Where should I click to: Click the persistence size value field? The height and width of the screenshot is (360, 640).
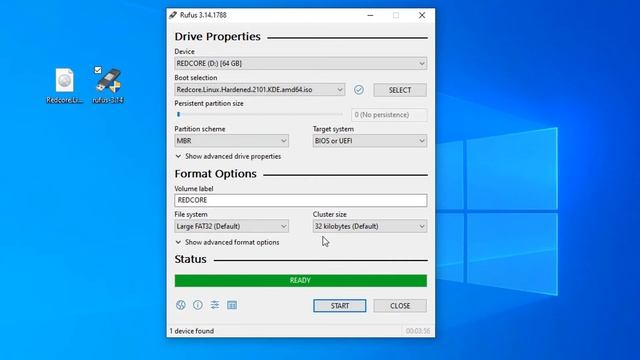click(389, 115)
